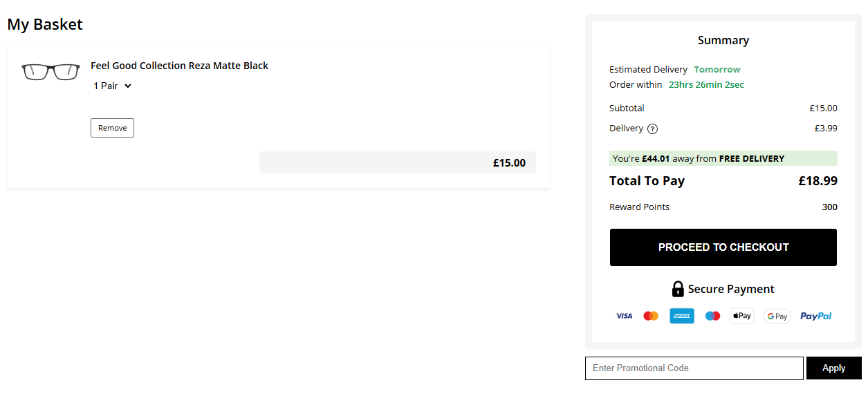Click the delivery info question mark icon
Viewport: 868px width, 396px height.
pos(652,129)
